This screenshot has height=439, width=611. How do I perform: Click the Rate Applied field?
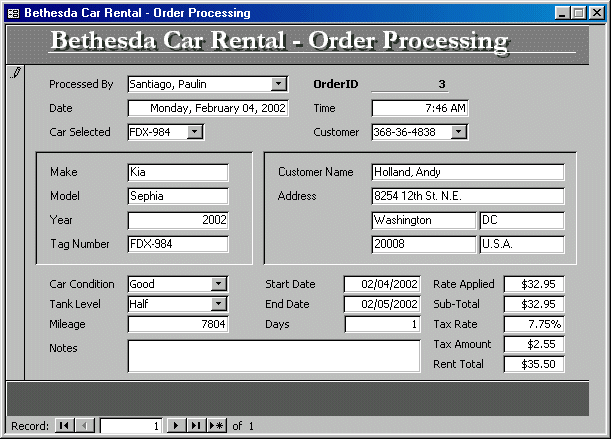click(534, 284)
